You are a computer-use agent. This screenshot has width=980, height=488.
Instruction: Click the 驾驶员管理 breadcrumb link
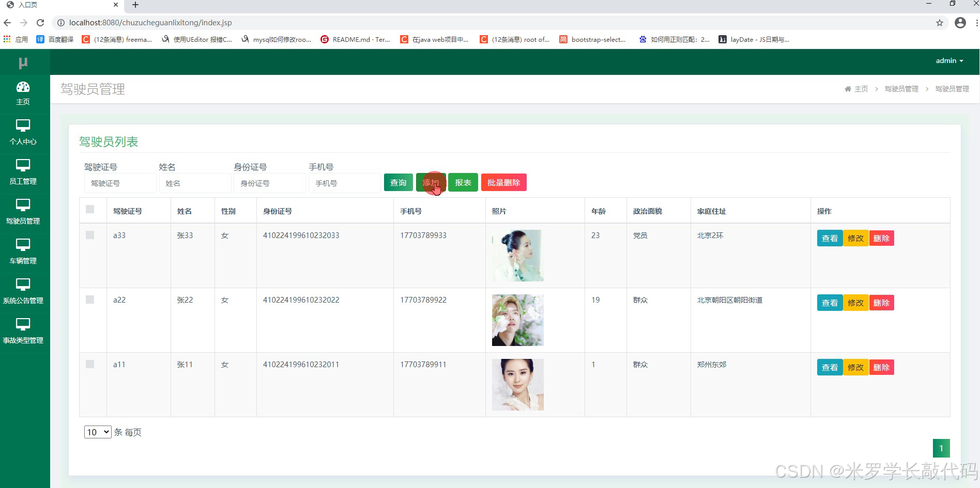[x=901, y=88]
